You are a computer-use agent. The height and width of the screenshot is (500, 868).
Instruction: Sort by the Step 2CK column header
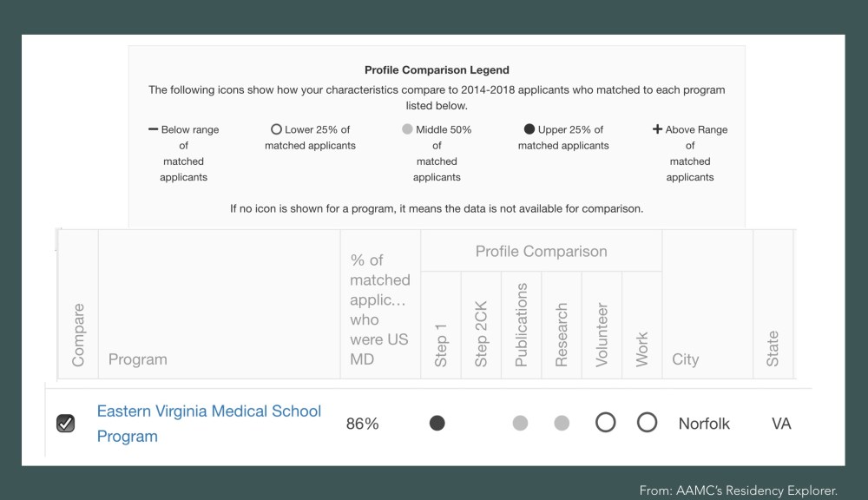tap(482, 334)
